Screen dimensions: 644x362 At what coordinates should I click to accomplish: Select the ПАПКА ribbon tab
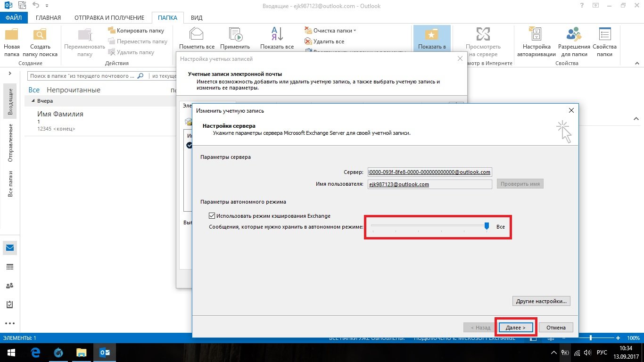[x=168, y=18]
